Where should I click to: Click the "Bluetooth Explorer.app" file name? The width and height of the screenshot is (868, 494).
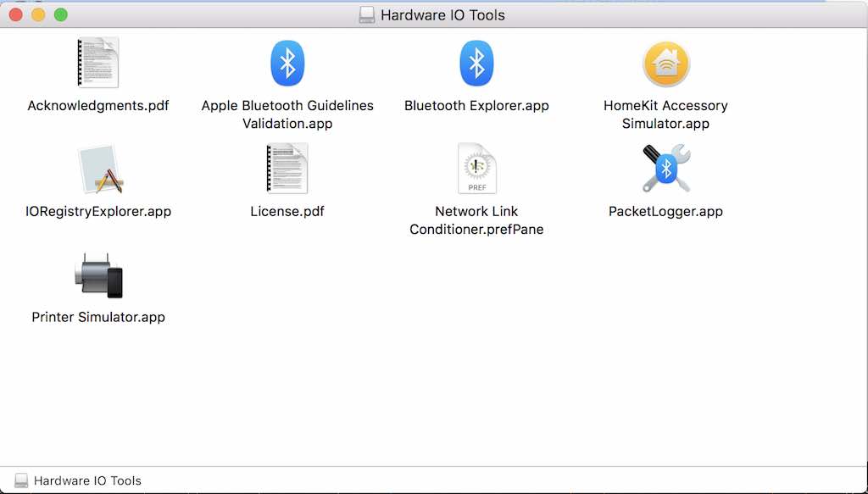(476, 106)
